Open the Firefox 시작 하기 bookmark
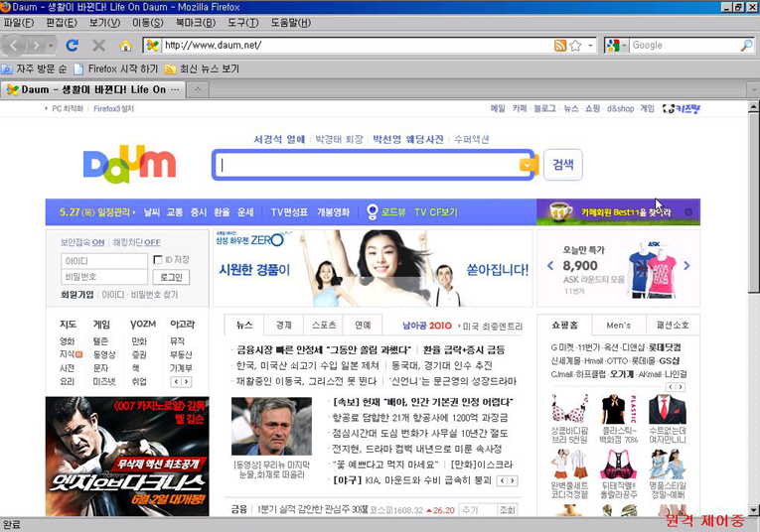This screenshot has width=760, height=532. click(116, 69)
